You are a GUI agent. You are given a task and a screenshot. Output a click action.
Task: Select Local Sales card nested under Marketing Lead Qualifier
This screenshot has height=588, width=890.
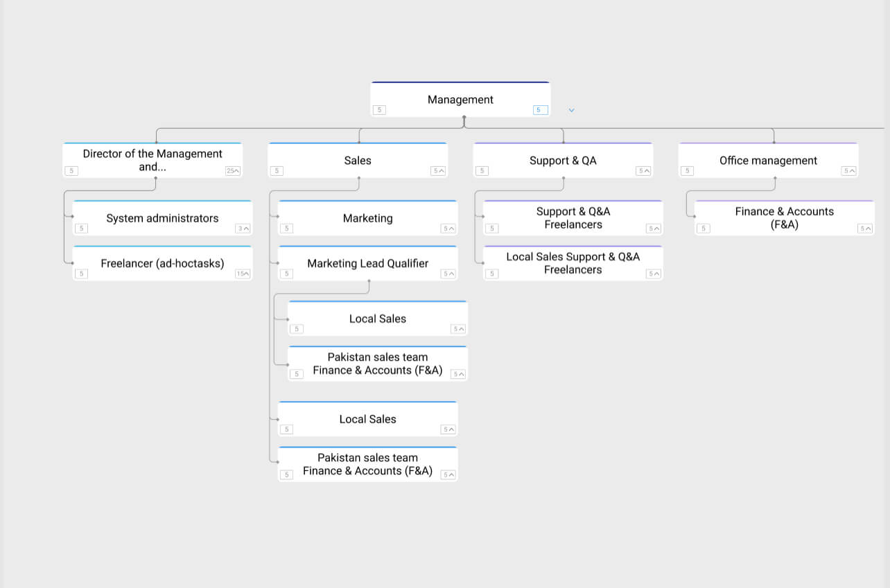point(378,319)
